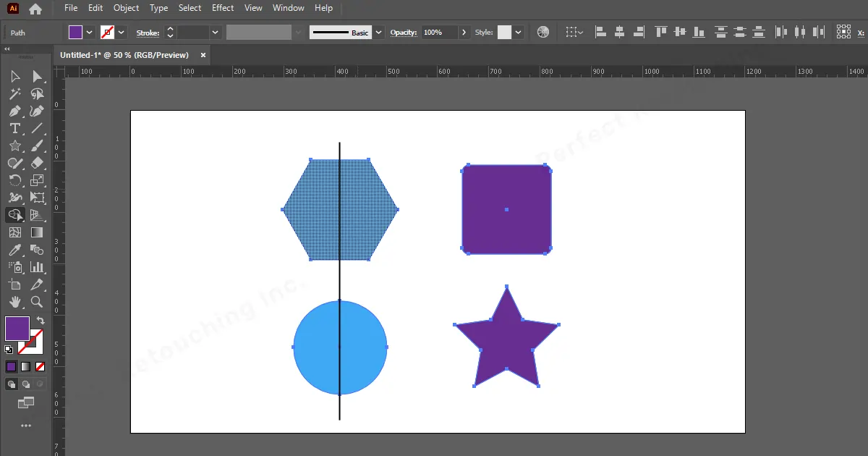The height and width of the screenshot is (456, 868).
Task: Click the Horizontal Align Center icon
Action: [x=619, y=33]
